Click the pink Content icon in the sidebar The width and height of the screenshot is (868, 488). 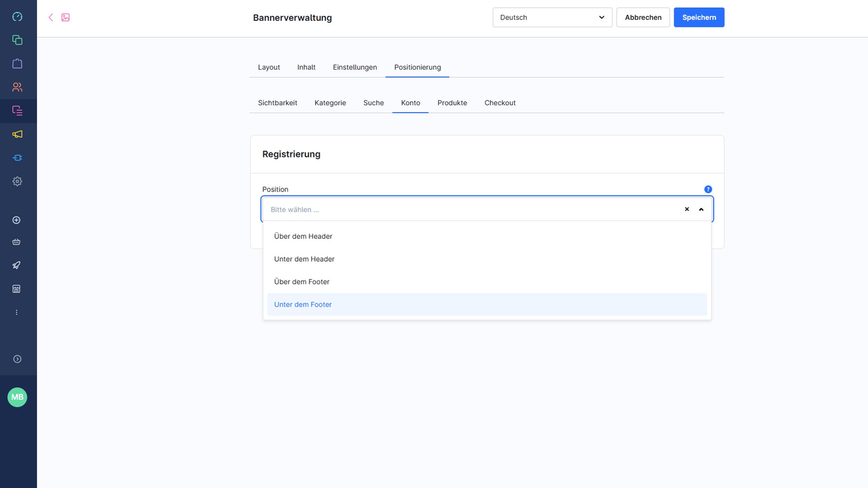(17, 111)
